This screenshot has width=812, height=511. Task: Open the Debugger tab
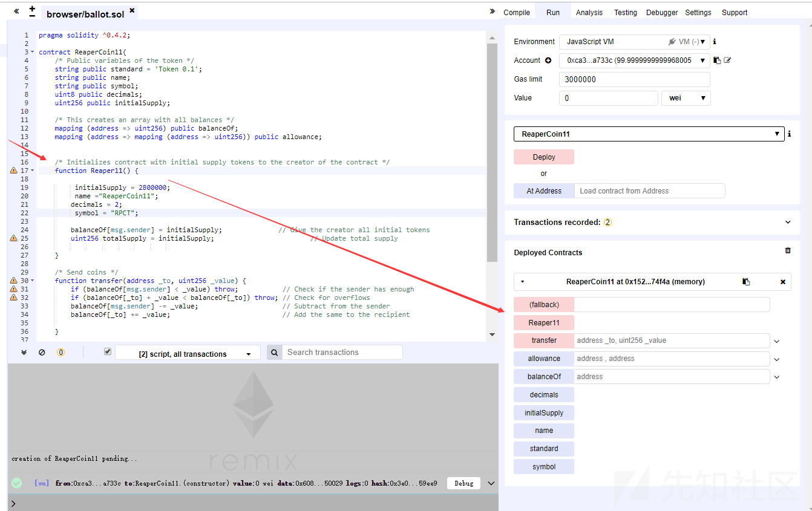click(662, 12)
